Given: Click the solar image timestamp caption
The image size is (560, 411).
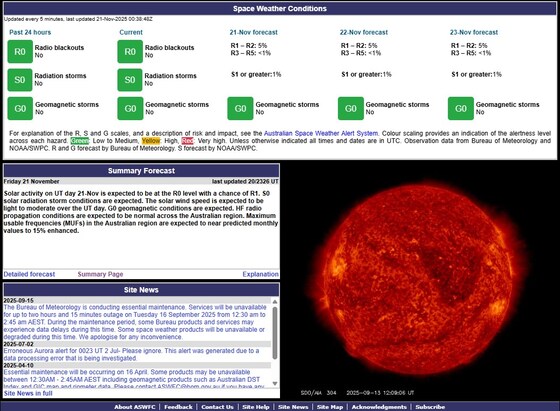Looking at the screenshot, I should (x=357, y=393).
